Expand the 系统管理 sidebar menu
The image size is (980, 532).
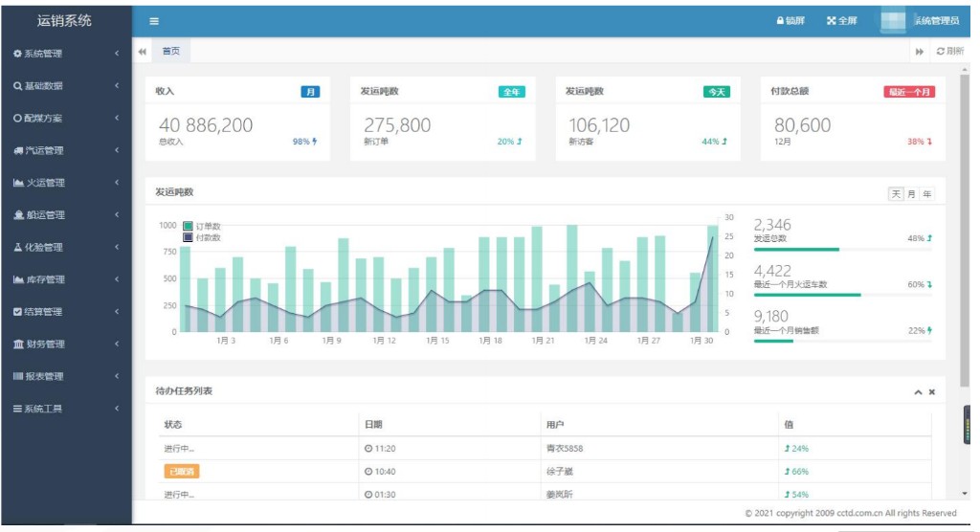point(65,54)
